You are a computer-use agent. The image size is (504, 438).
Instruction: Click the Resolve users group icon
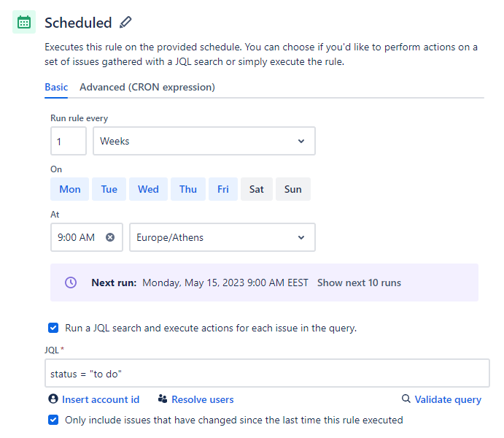coord(163,399)
